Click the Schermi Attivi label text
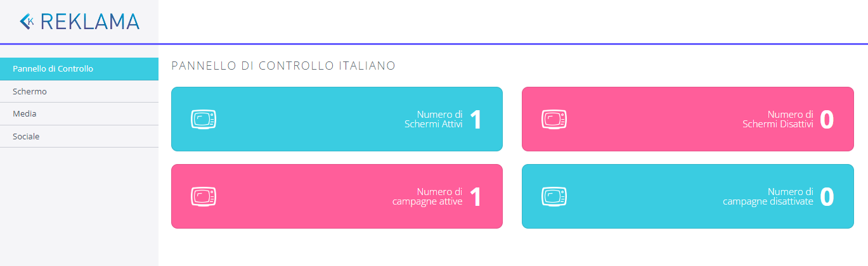Viewport: 868px width, 266px height. click(434, 125)
